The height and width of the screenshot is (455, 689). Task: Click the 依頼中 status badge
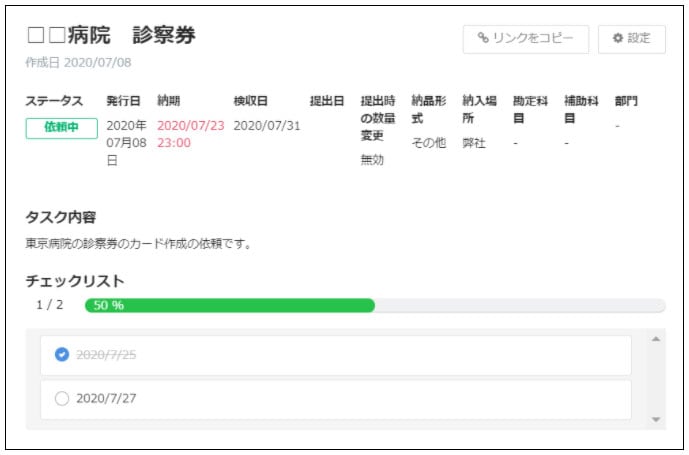pos(61,128)
